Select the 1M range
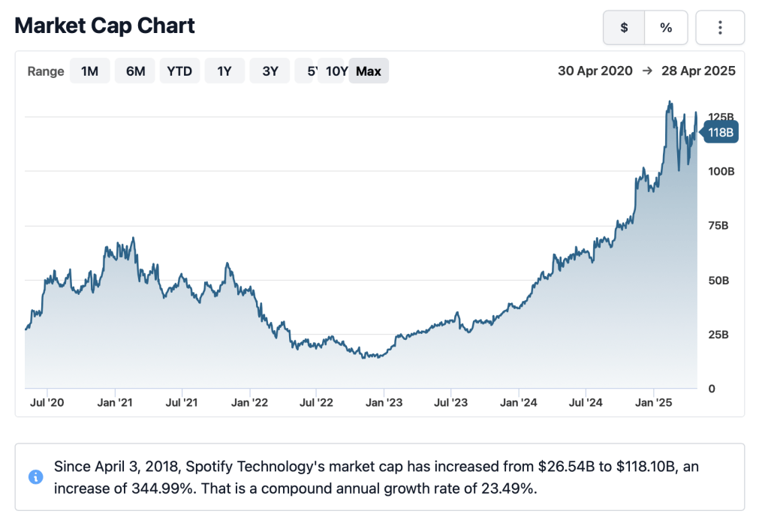This screenshot has height=532, width=768. click(x=90, y=71)
